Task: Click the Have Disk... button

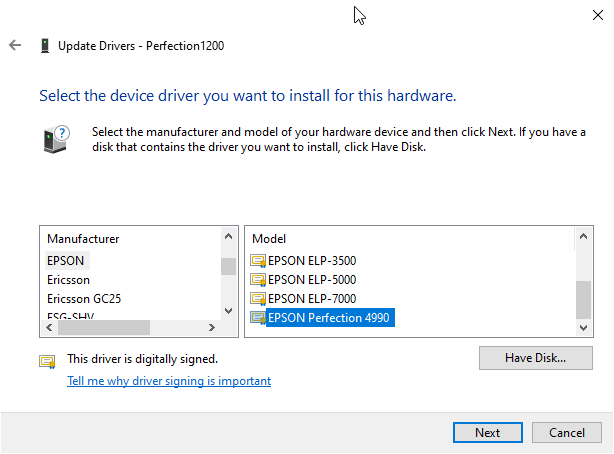Action: point(536,358)
